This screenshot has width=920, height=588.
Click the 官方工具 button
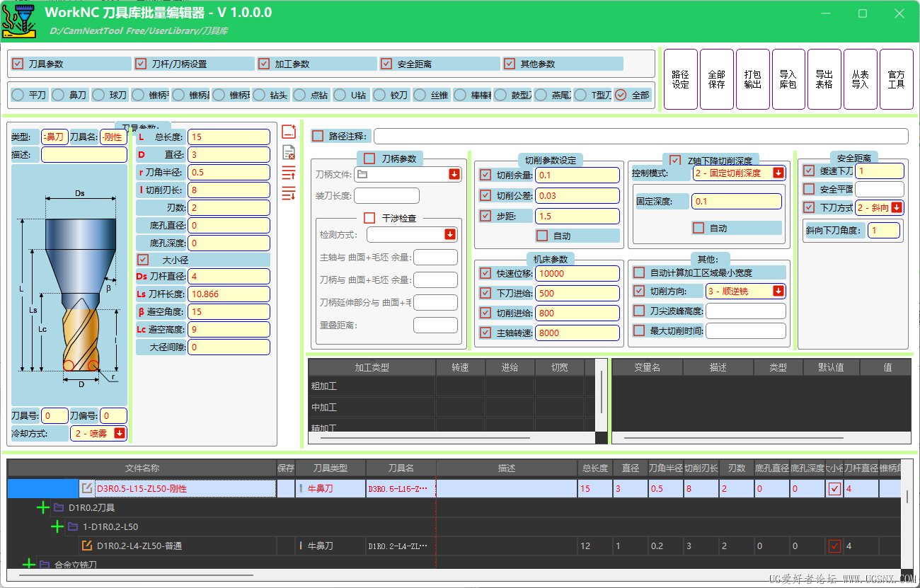(x=896, y=79)
